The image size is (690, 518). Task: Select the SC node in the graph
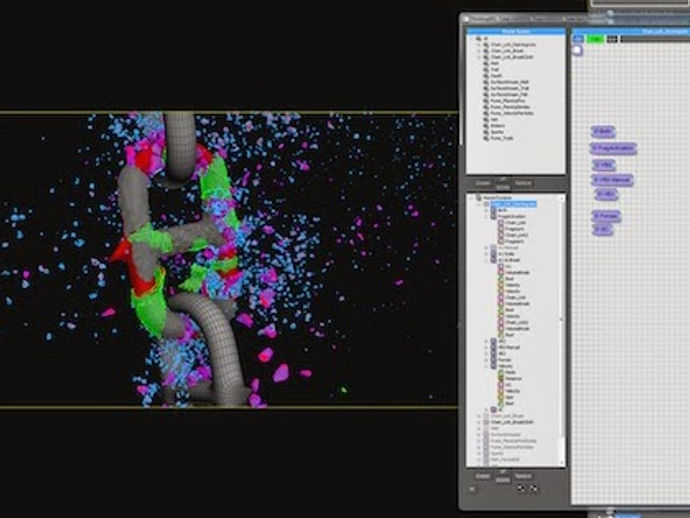tap(602, 229)
